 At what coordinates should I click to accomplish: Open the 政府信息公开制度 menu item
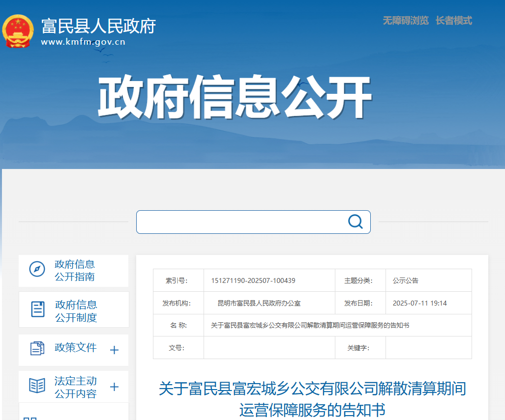[x=76, y=311]
